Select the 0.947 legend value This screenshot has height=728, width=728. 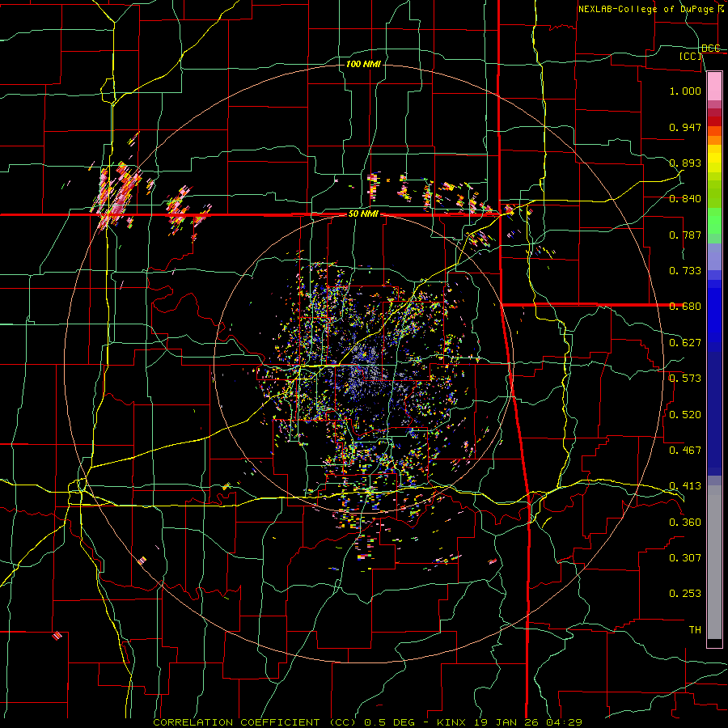click(685, 127)
